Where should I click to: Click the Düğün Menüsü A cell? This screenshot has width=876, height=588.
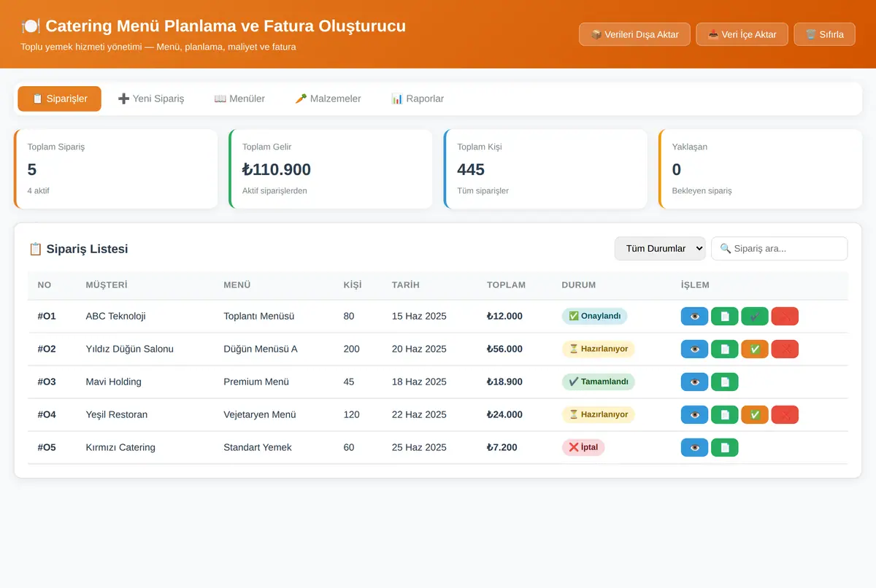coord(261,349)
